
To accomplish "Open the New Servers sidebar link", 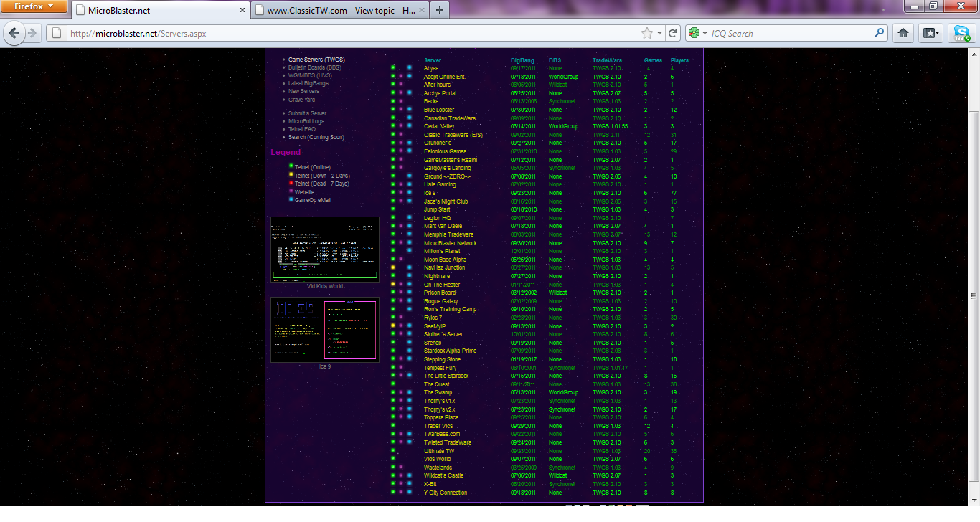I will click(304, 91).
